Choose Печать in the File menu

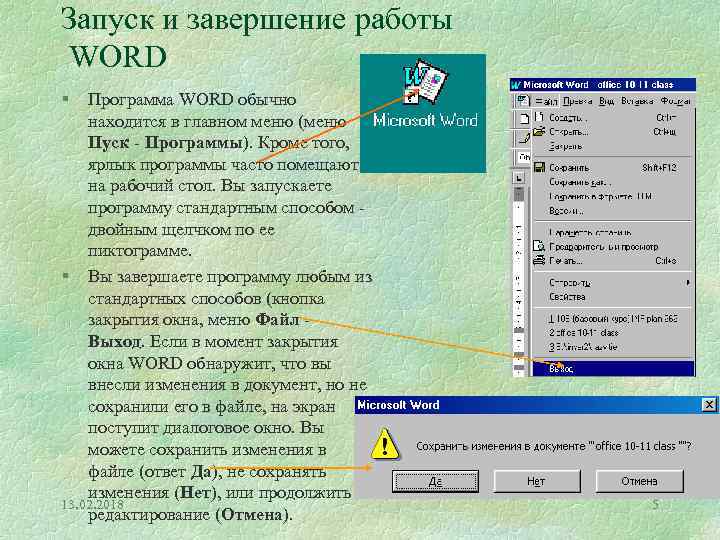[613, 261]
